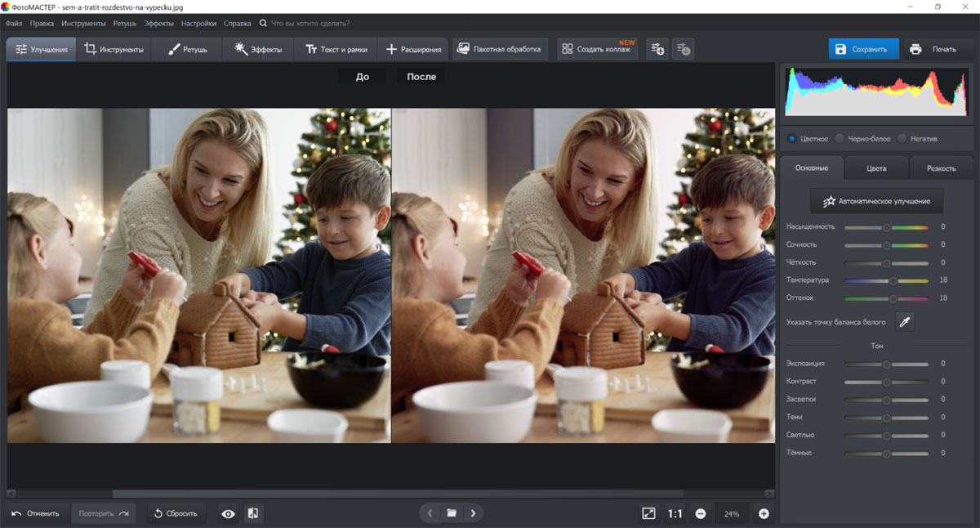Set zoom to 1:1 scale

[675, 513]
